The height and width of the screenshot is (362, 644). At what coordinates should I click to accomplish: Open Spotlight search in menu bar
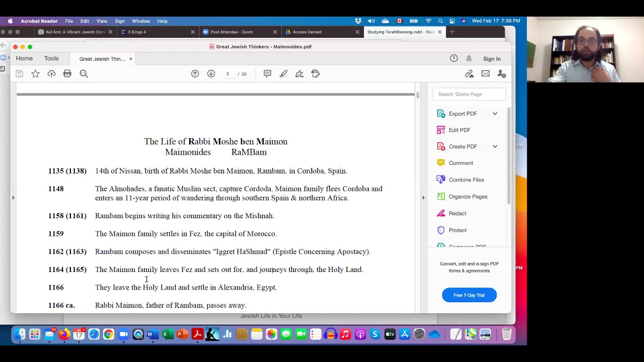click(440, 21)
